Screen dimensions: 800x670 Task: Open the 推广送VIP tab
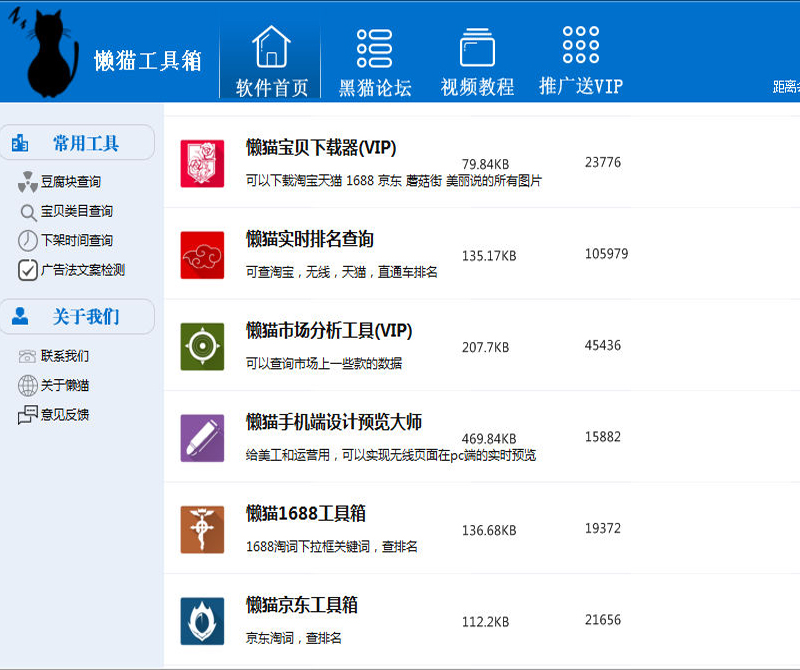(x=581, y=60)
